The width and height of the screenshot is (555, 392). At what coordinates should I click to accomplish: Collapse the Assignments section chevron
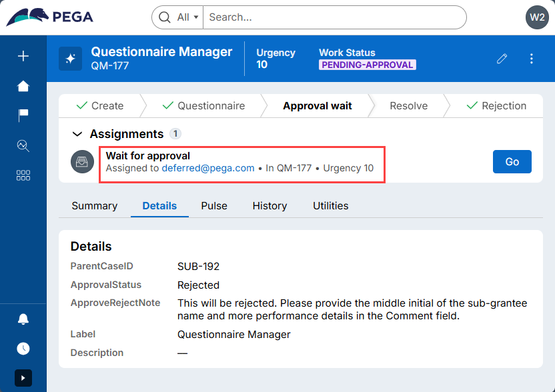[77, 134]
